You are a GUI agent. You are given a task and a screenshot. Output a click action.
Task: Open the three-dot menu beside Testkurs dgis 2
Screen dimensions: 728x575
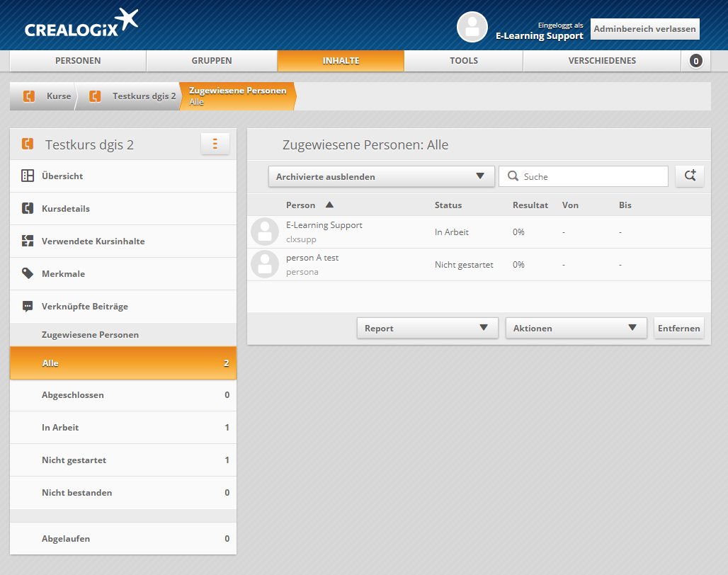[x=215, y=144]
